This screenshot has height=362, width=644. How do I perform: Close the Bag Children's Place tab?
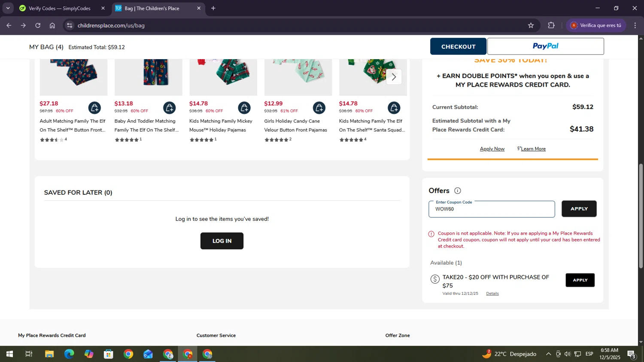point(199,8)
